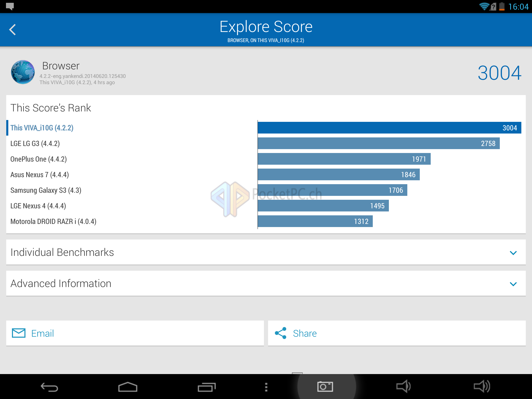532x399 pixels.
Task: Raise volume with the louder speaker icon
Action: point(482,387)
